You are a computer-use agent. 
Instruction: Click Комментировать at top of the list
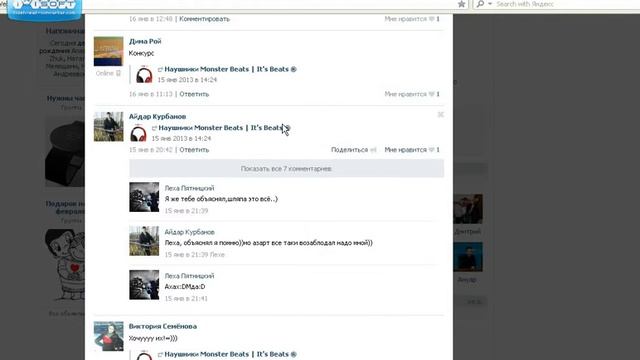(x=204, y=19)
